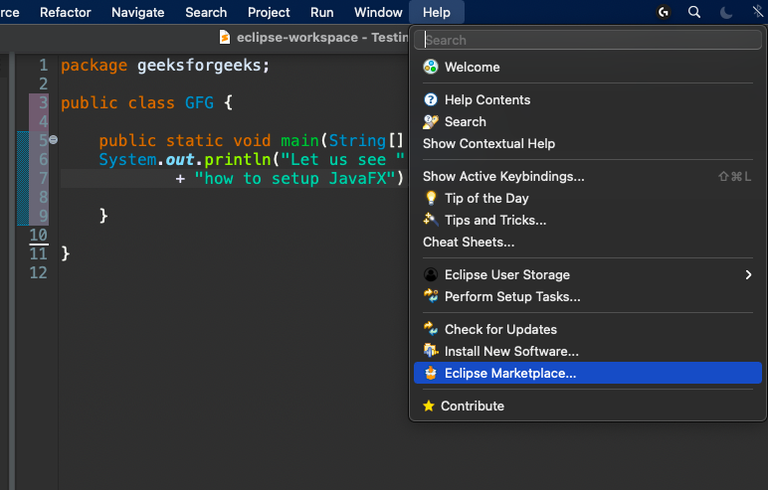Collapse the main method fold marker
The width and height of the screenshot is (768, 490).
(54, 140)
